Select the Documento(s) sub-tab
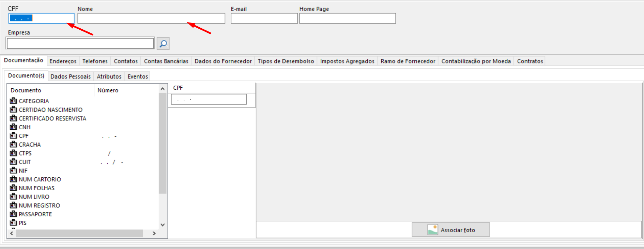 [26, 76]
